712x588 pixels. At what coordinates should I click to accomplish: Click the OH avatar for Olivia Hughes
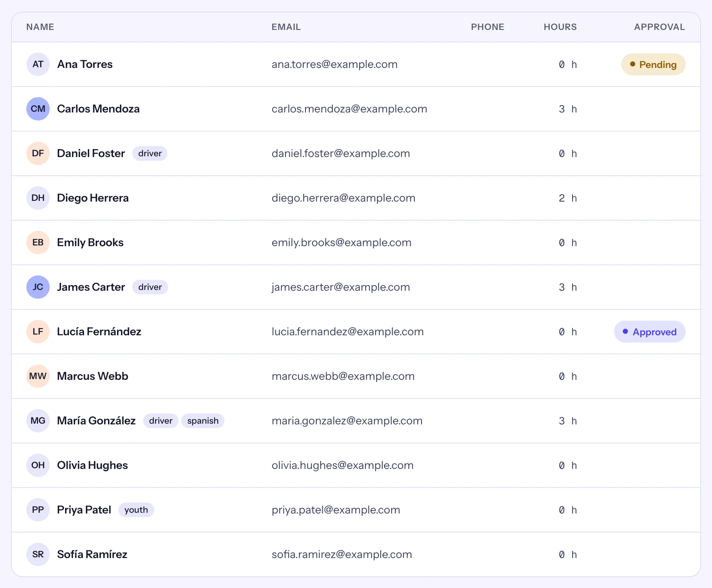pyautogui.click(x=38, y=465)
